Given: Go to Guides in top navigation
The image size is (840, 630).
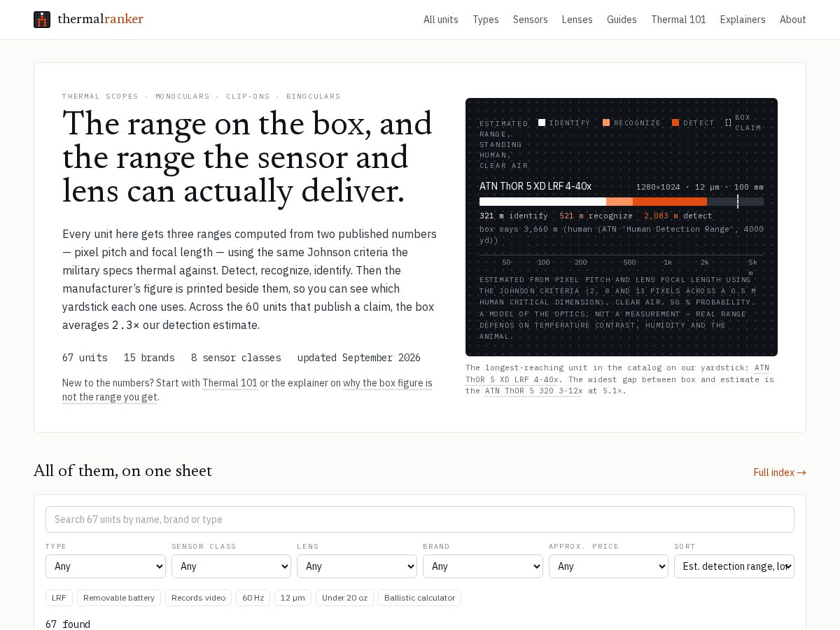Looking at the screenshot, I should 622,20.
